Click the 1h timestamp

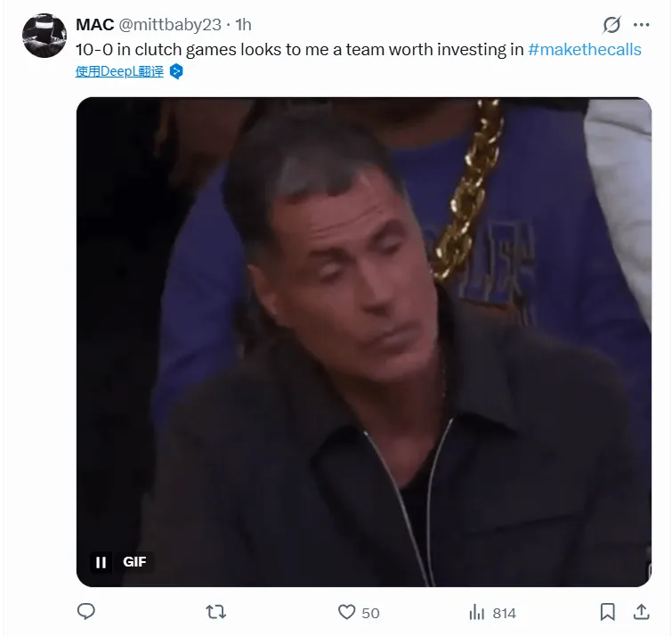click(243, 25)
